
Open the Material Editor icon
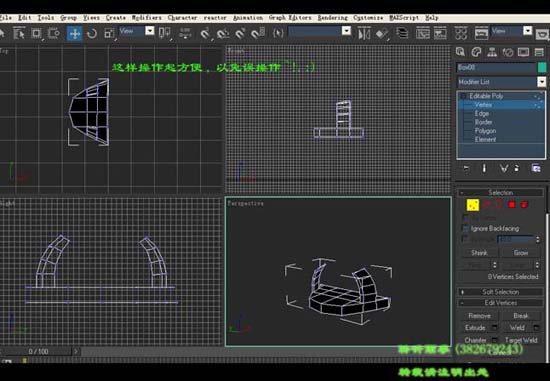461,34
